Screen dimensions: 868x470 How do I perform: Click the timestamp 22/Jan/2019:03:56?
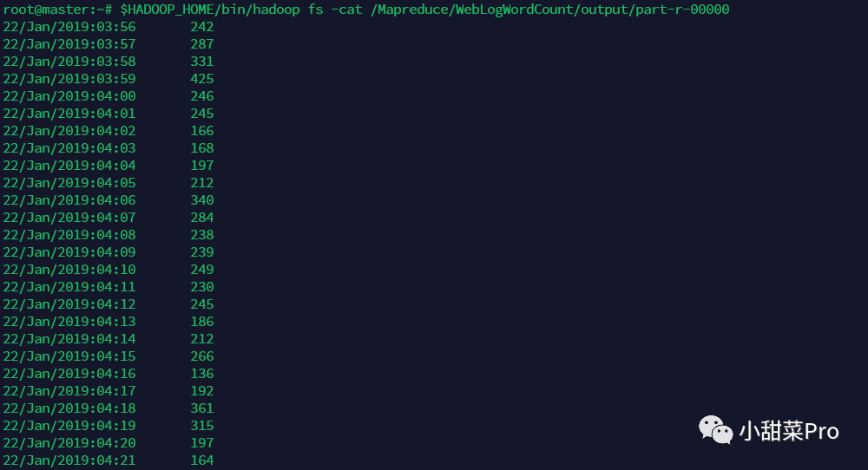pos(69,27)
